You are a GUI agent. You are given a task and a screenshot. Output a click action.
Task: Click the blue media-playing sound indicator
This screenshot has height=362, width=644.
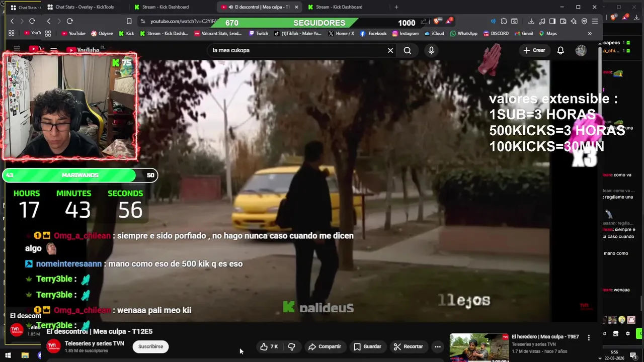[493, 21]
